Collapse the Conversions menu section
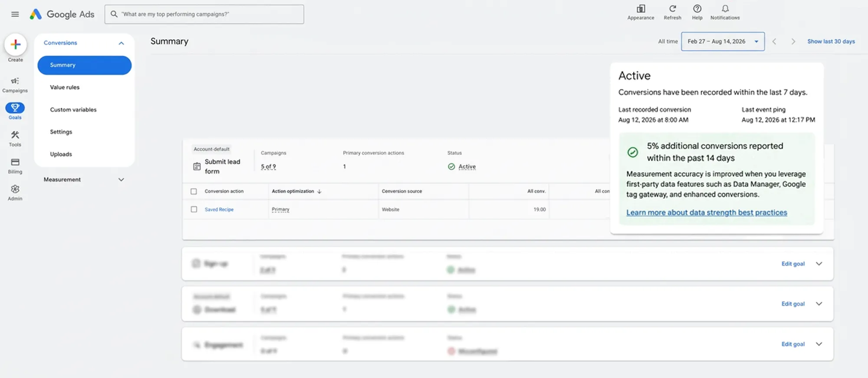The image size is (868, 378). (x=121, y=43)
